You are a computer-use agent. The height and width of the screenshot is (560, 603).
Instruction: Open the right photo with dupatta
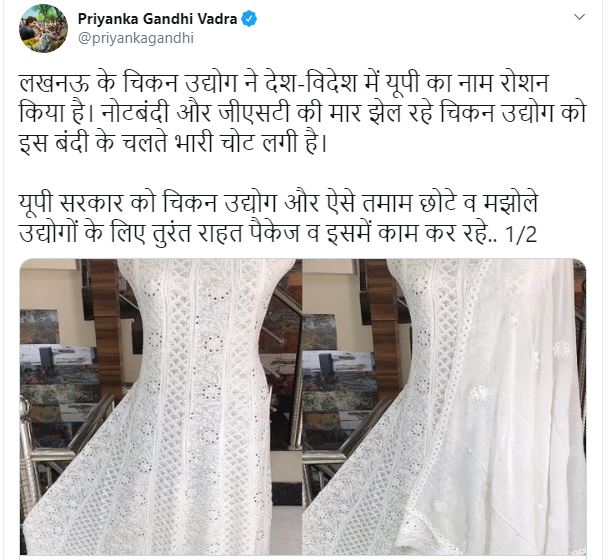[445, 407]
